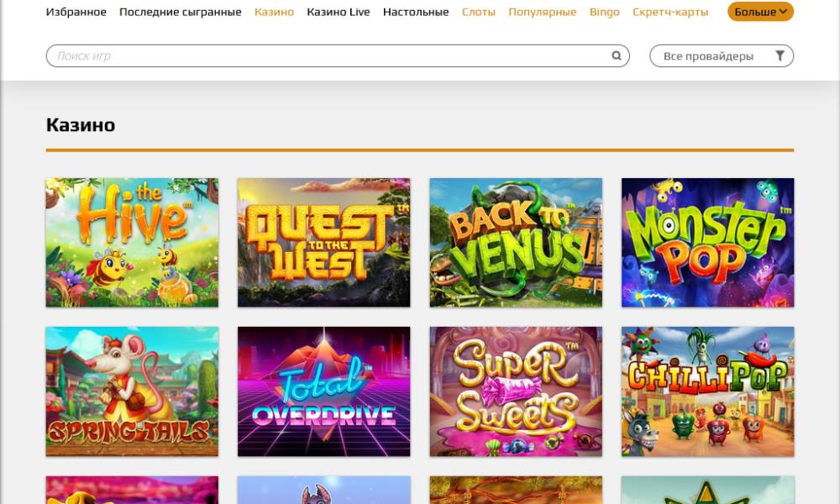Open the Скретч-карты tab

click(670, 12)
